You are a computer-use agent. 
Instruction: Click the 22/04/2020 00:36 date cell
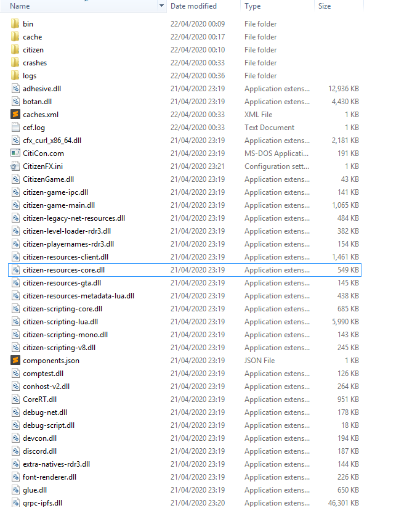[198, 75]
